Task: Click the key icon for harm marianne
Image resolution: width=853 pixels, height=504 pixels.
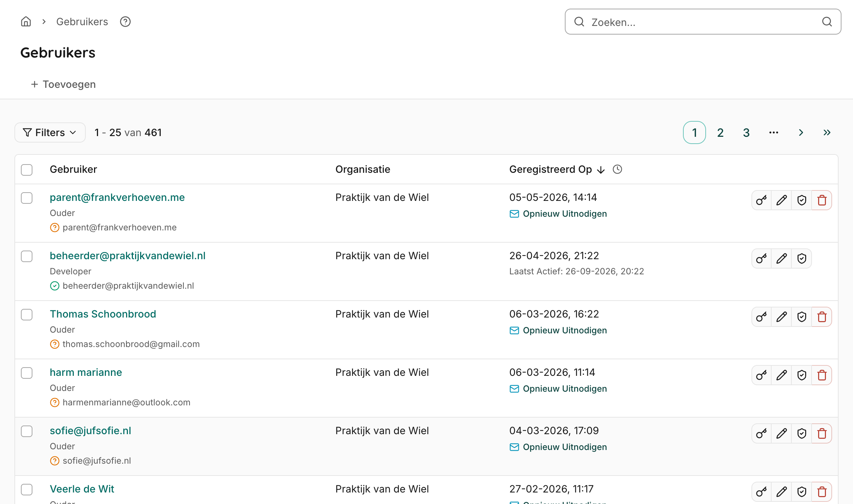Action: 762,375
